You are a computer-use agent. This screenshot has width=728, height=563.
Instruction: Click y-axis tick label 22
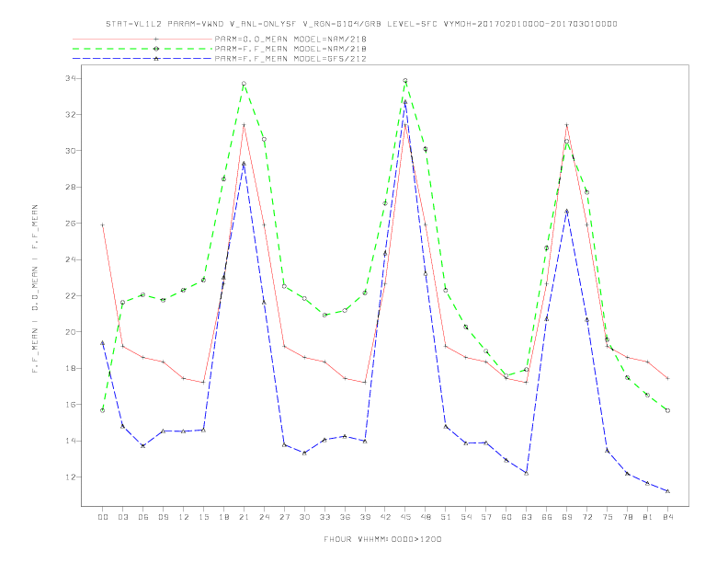71,296
